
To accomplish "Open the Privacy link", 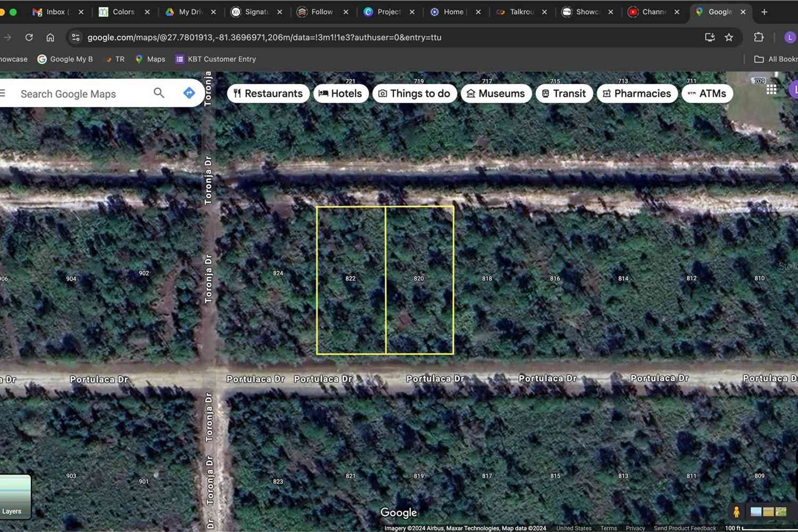I will click(x=635, y=528).
